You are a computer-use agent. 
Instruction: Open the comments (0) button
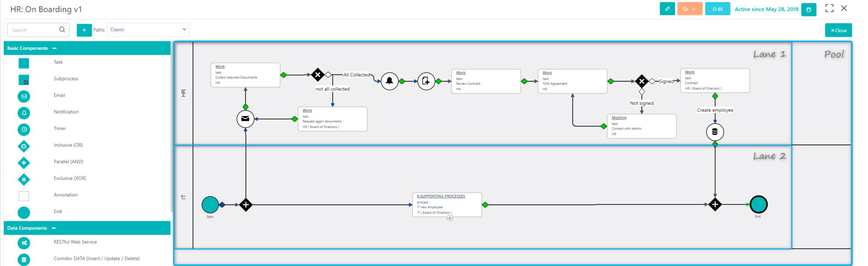click(717, 9)
